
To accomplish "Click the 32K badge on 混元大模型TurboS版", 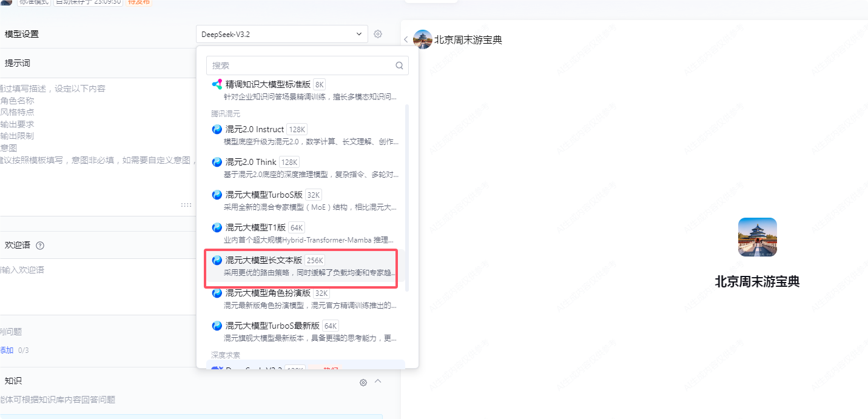I will pyautogui.click(x=313, y=195).
